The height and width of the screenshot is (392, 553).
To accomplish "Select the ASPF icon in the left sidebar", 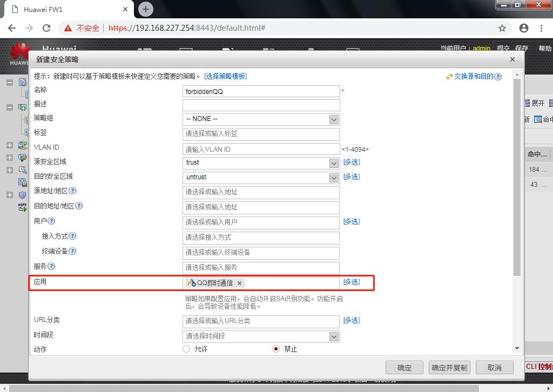I will pos(22,206).
